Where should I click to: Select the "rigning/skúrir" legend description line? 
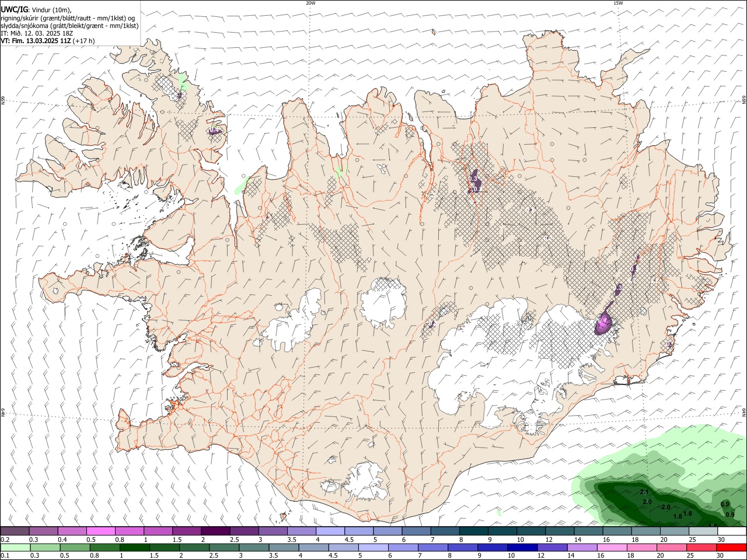[68, 17]
